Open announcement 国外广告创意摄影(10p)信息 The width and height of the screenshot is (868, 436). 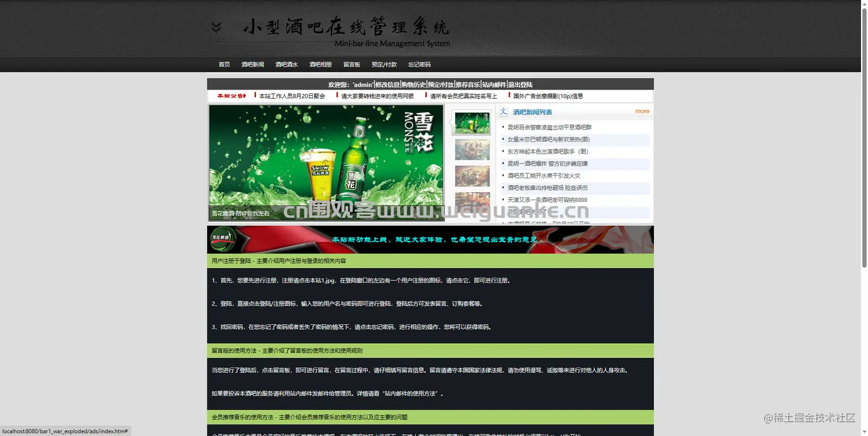coord(548,96)
